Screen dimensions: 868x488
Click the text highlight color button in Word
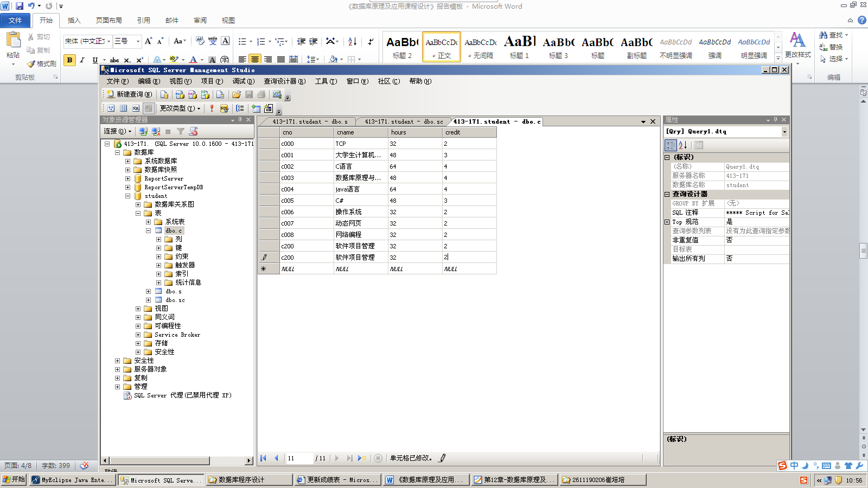(x=174, y=60)
